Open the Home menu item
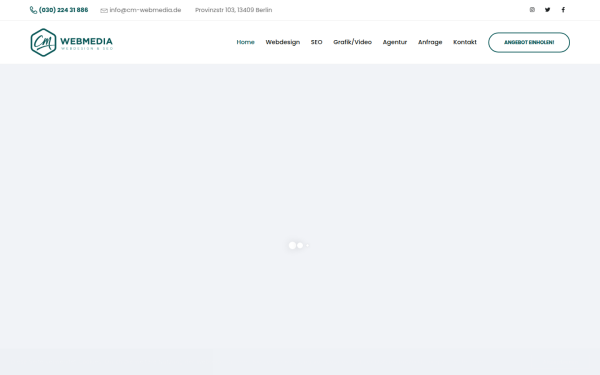This screenshot has height=375, width=600. coord(245,42)
